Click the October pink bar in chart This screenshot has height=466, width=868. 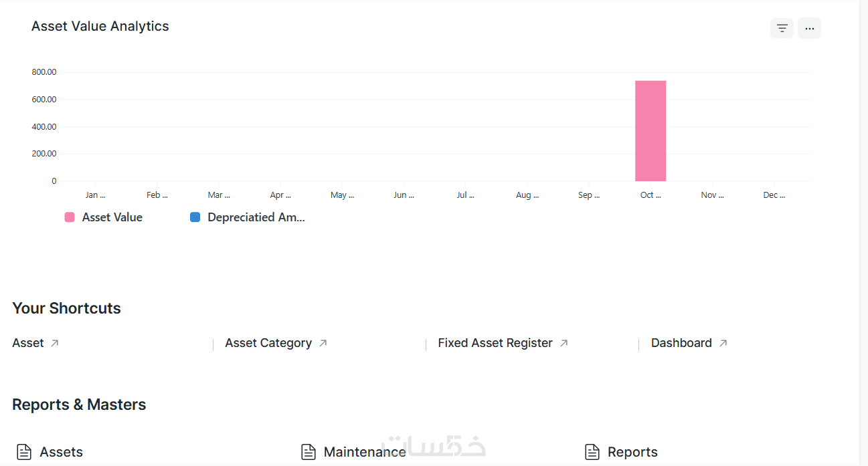click(x=650, y=131)
